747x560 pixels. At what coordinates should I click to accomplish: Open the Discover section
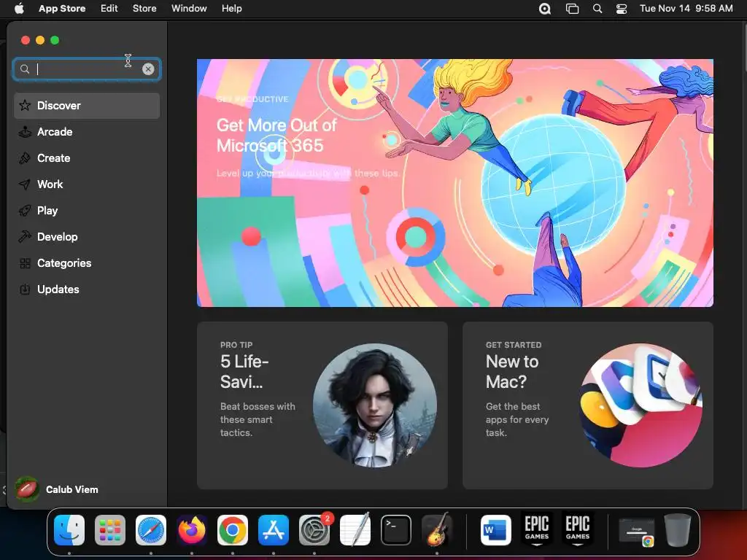[87, 106]
